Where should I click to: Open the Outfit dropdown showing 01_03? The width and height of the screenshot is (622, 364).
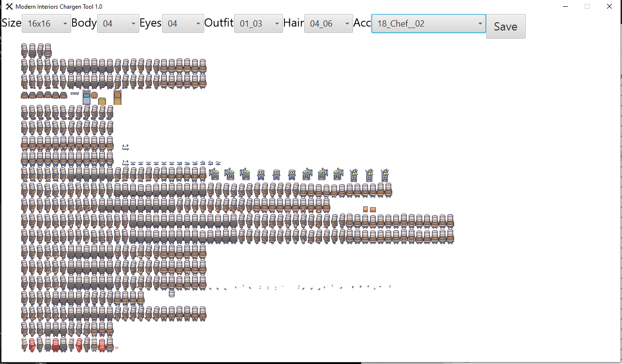(x=258, y=24)
